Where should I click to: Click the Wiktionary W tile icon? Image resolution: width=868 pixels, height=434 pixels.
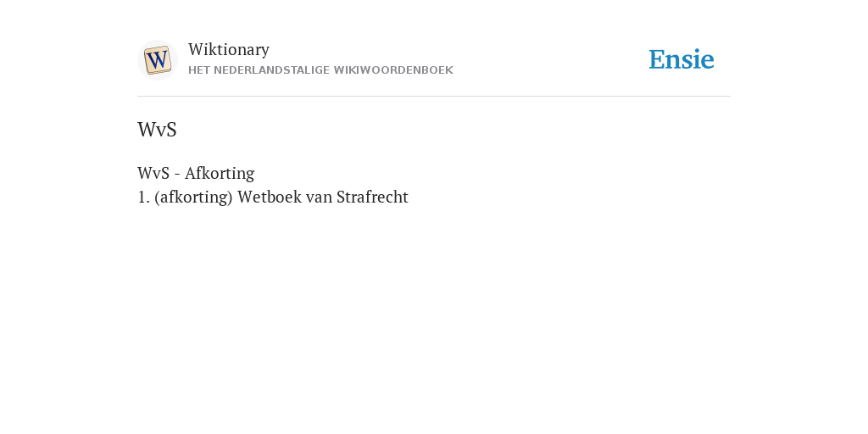pos(158,60)
